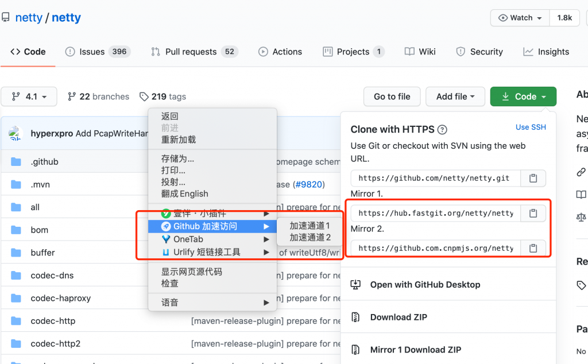Click the tags icon next to 219 tags
Image resolution: width=588 pixels, height=364 pixels.
pyautogui.click(x=143, y=96)
